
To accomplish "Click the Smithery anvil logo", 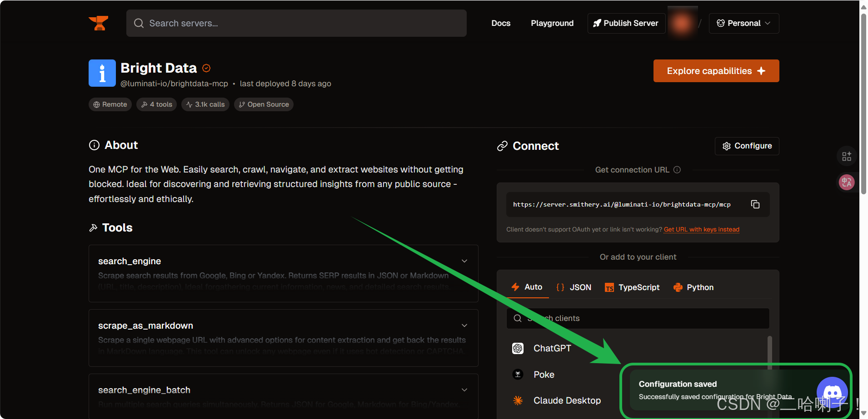I will pos(98,23).
